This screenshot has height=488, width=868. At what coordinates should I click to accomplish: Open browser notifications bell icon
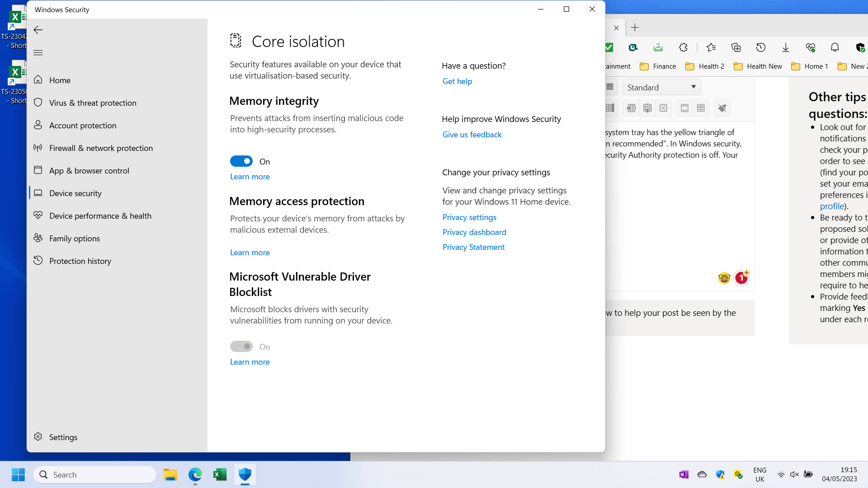point(835,47)
